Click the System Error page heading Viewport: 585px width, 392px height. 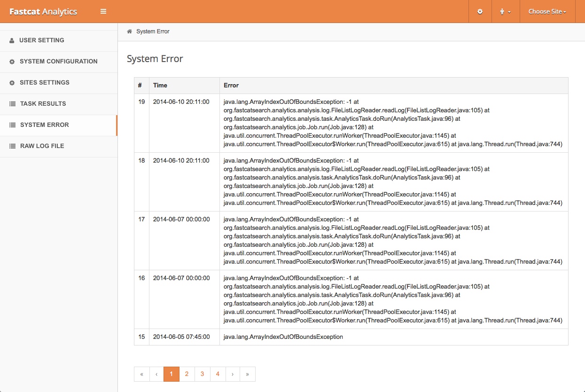155,59
